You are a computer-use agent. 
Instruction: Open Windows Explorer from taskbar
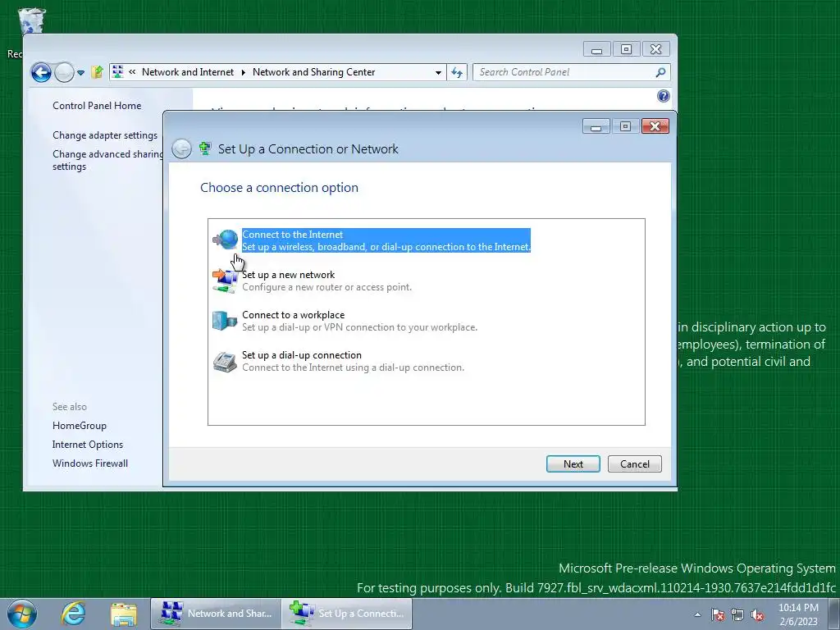pos(124,614)
